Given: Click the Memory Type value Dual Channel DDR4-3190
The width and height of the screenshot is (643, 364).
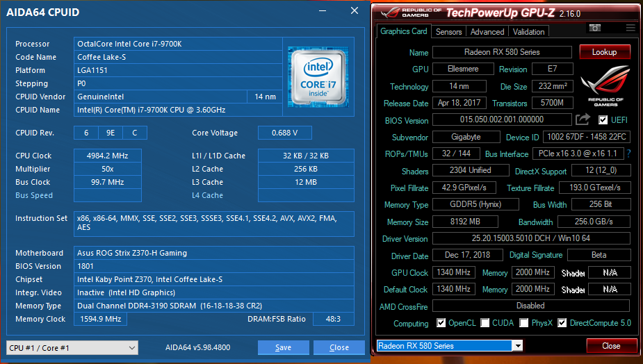Looking at the screenshot, I should (213, 306).
